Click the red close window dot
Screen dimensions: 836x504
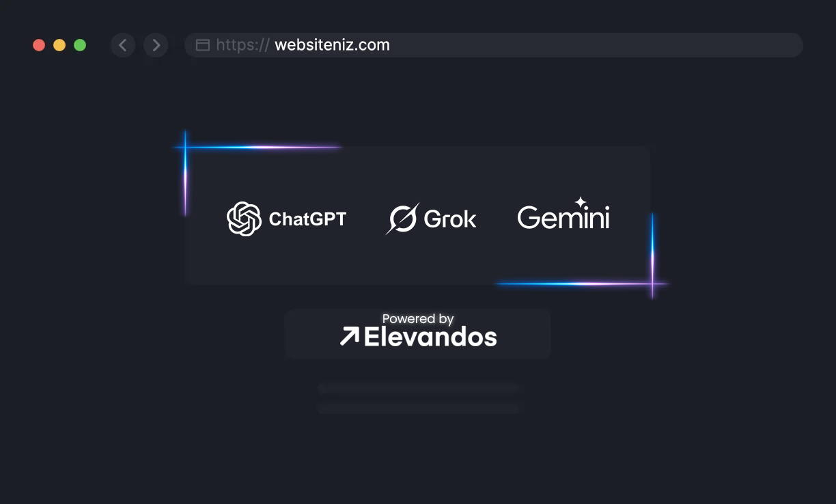click(39, 45)
